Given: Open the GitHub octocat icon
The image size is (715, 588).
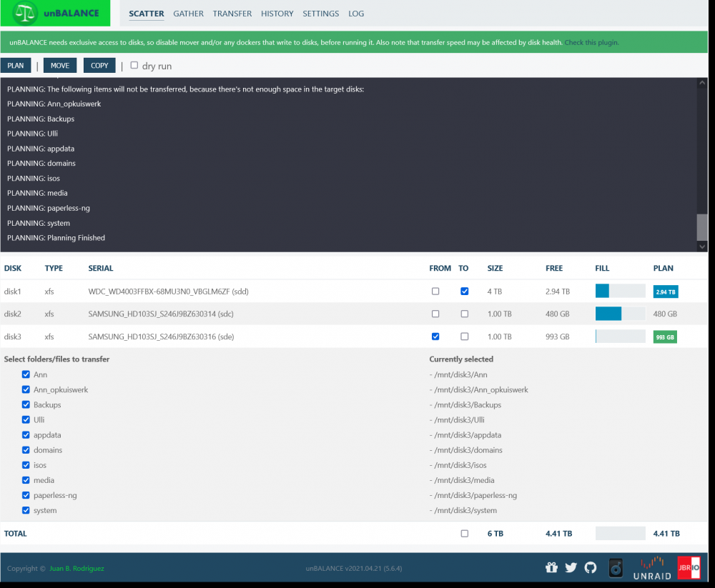Looking at the screenshot, I should point(591,567).
